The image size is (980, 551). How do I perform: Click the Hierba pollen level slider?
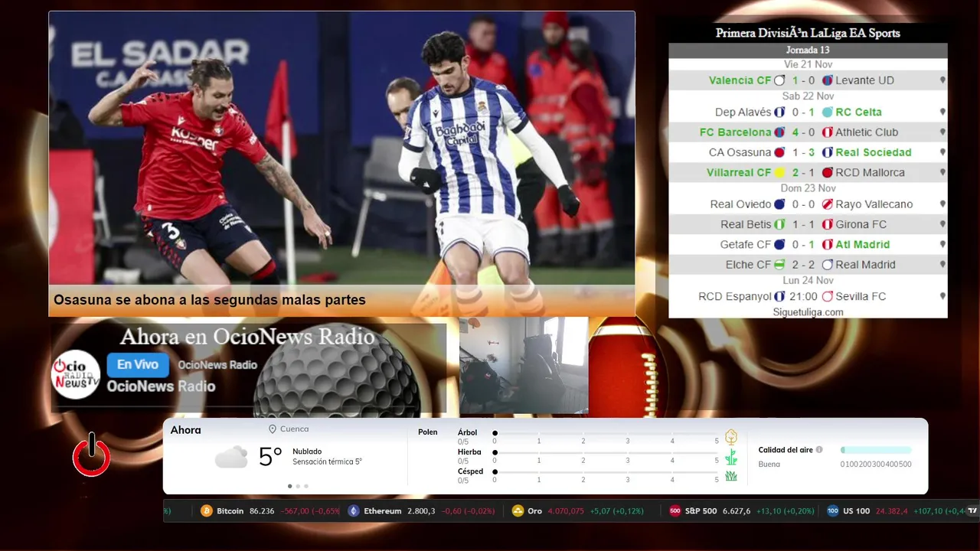coord(606,452)
